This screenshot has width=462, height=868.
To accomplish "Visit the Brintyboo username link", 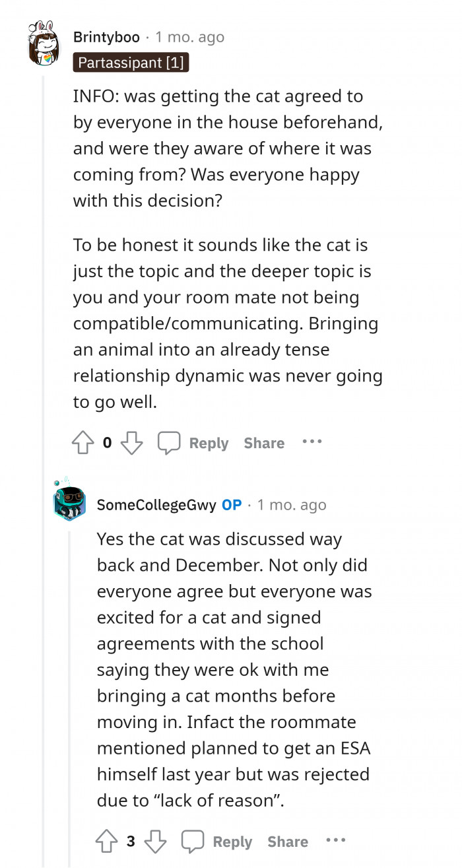I will click(x=106, y=37).
